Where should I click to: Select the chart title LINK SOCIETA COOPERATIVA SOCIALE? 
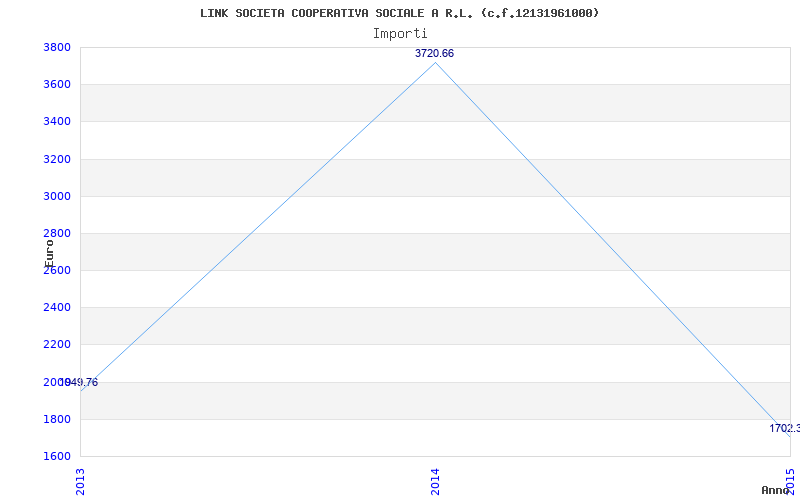point(399,13)
